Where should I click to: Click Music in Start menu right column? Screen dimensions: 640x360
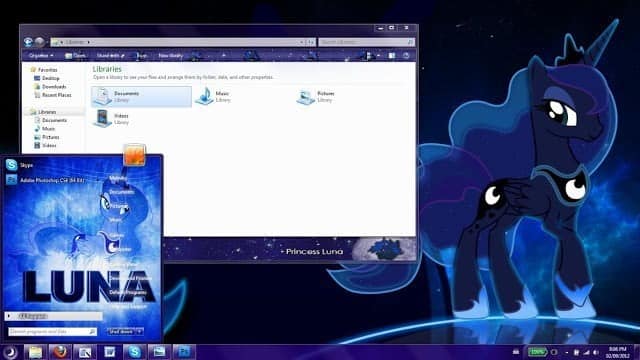pyautogui.click(x=115, y=220)
